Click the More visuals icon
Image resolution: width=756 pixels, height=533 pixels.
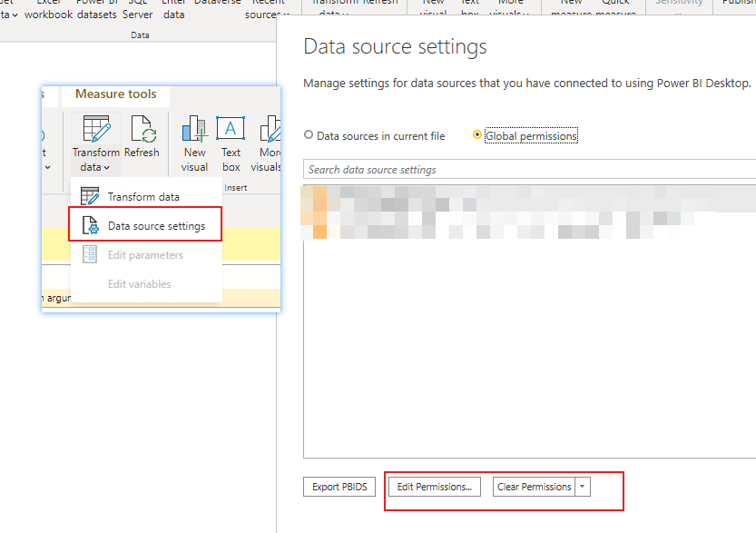tap(270, 129)
